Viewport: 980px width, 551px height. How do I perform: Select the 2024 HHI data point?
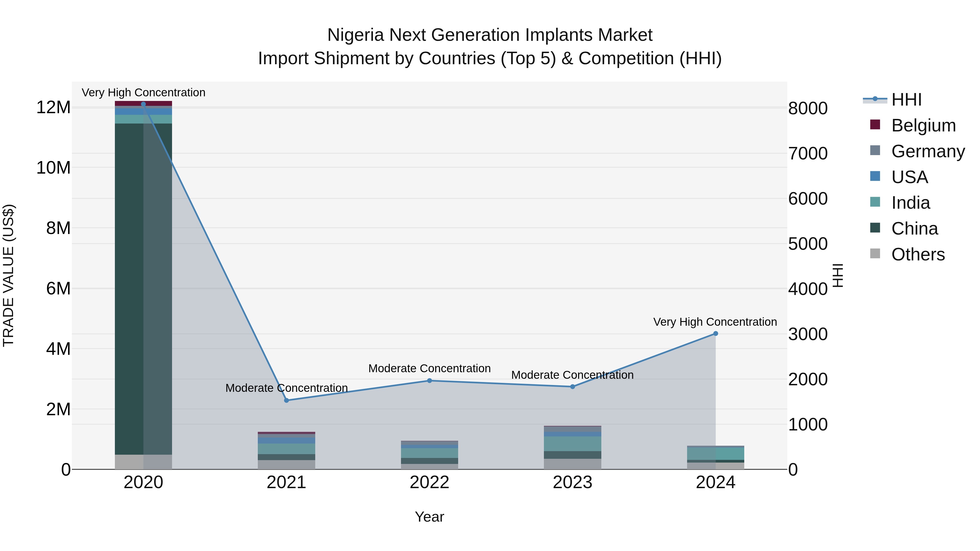[716, 334]
